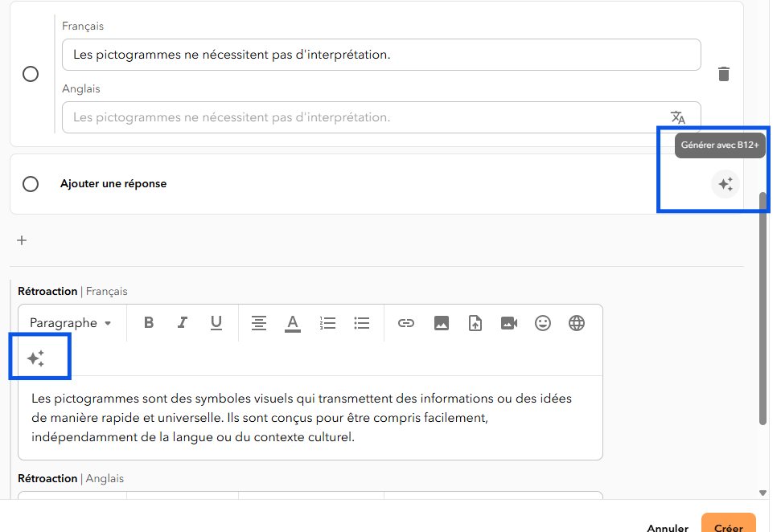Screen dimensions: 781x532
Task: Open the Paragraphe style dropdown
Action: coord(70,323)
